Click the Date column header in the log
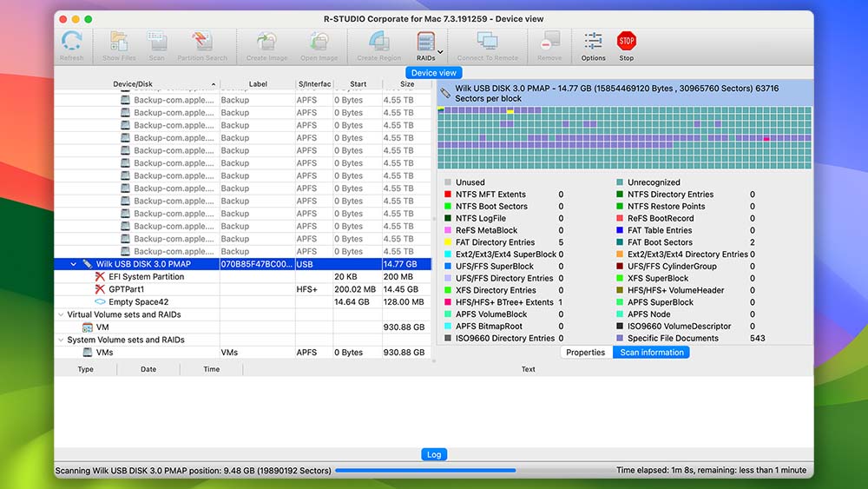 pos(148,369)
